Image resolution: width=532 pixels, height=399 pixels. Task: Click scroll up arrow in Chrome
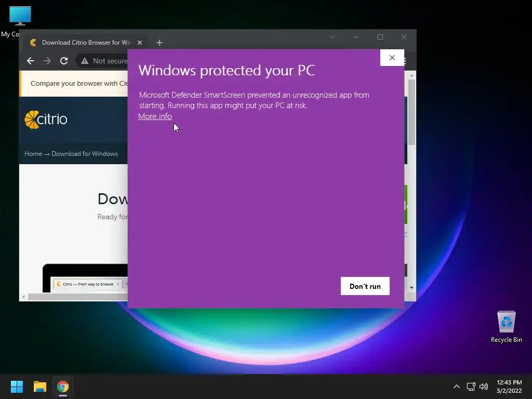tap(411, 75)
